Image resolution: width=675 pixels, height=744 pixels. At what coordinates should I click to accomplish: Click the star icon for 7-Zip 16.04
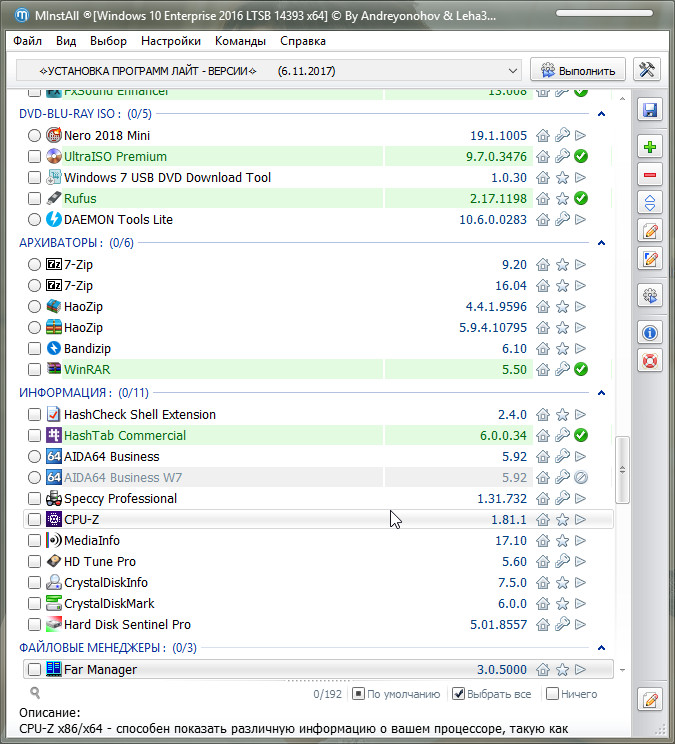coord(562,286)
